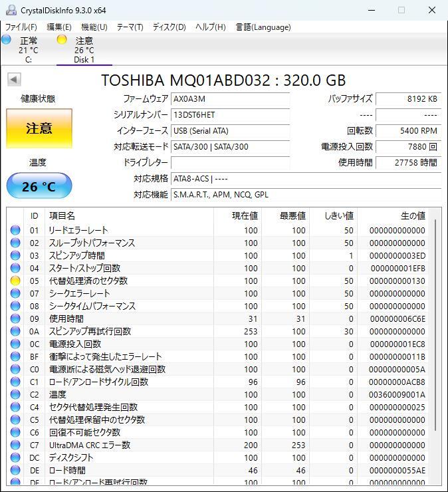Select the blue status circle for drive C:
This screenshot has width=448, height=492.
[6, 39]
